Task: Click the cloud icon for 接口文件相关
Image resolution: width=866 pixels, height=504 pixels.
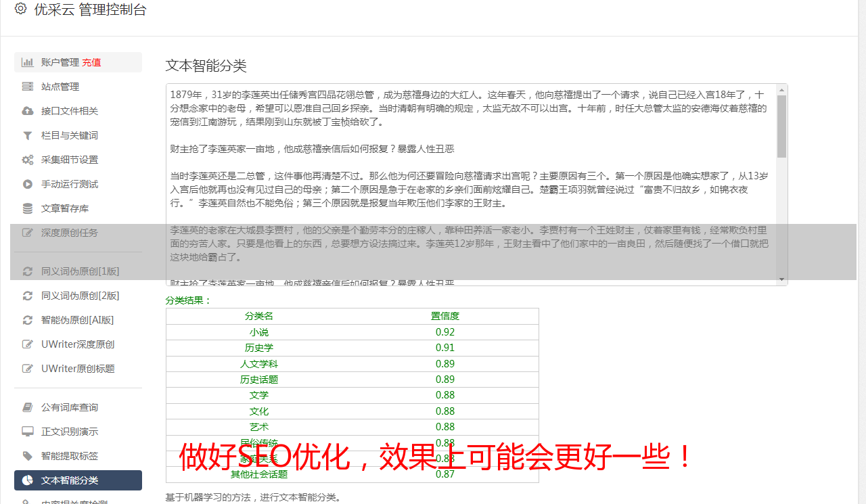Action: click(x=28, y=111)
